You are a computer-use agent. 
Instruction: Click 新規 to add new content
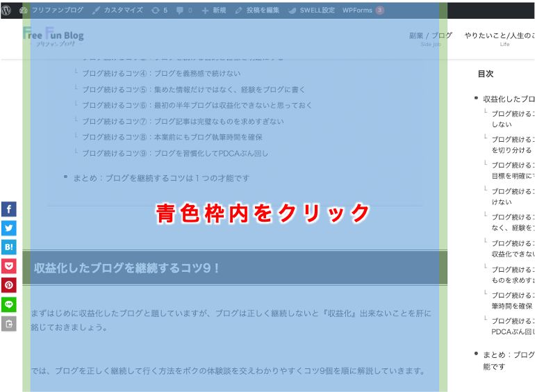[220, 10]
